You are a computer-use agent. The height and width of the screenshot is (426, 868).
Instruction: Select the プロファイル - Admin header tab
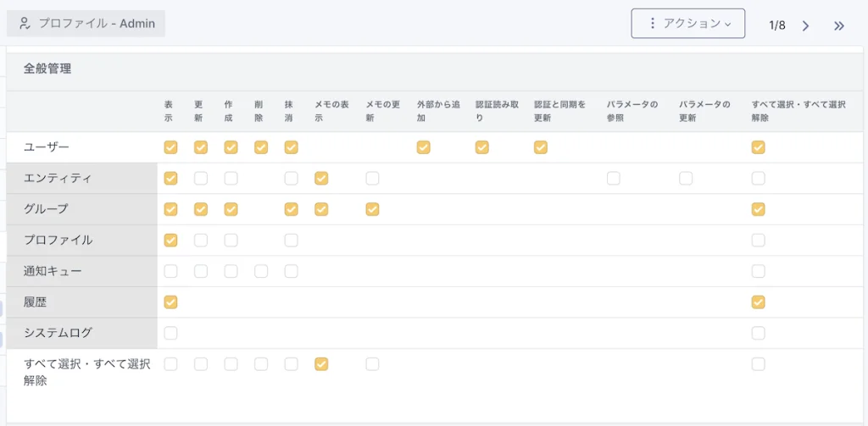[x=86, y=23]
